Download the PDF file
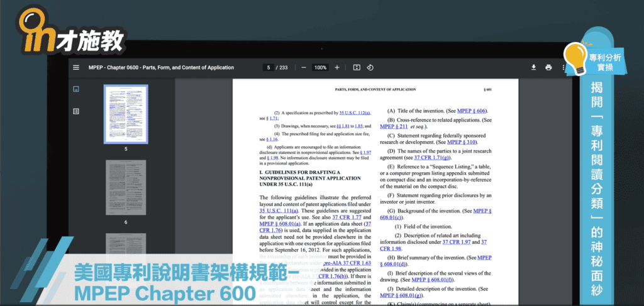644x306 pixels. click(x=533, y=67)
